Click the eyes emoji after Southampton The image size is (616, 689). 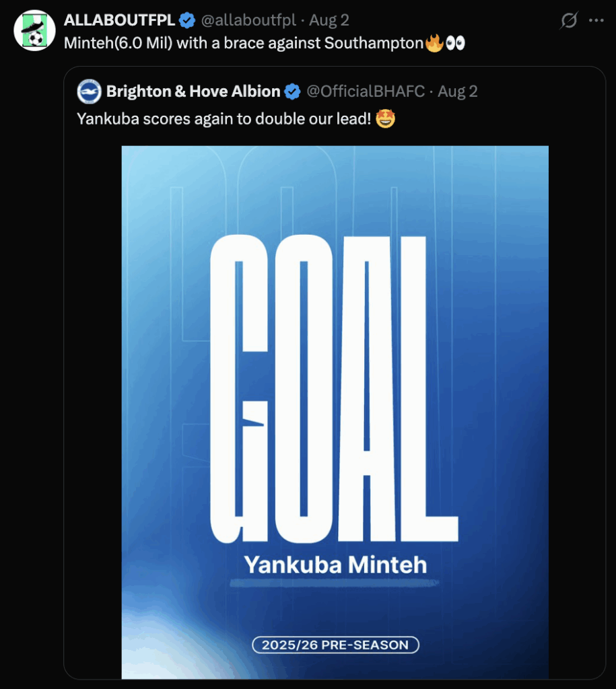[455, 44]
